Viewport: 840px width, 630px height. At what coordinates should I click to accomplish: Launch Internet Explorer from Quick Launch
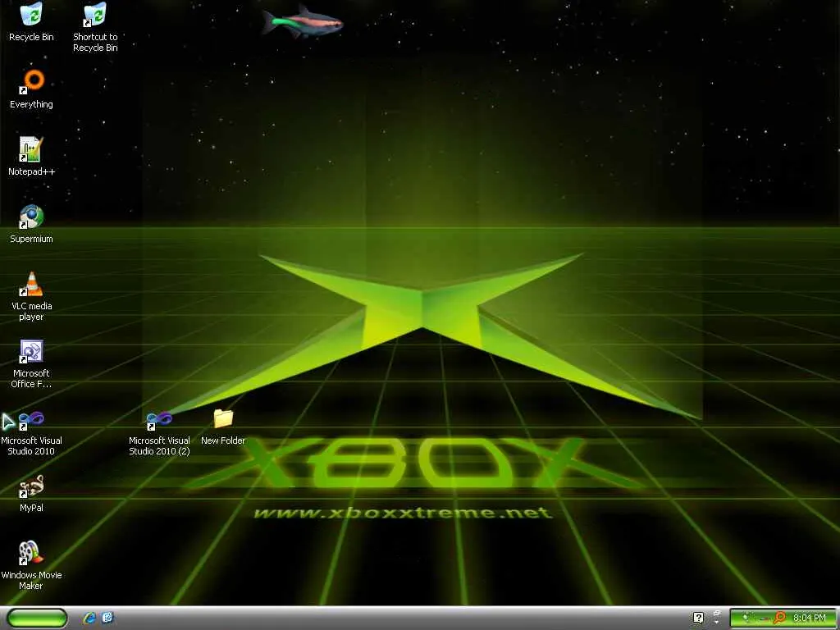[x=89, y=618]
